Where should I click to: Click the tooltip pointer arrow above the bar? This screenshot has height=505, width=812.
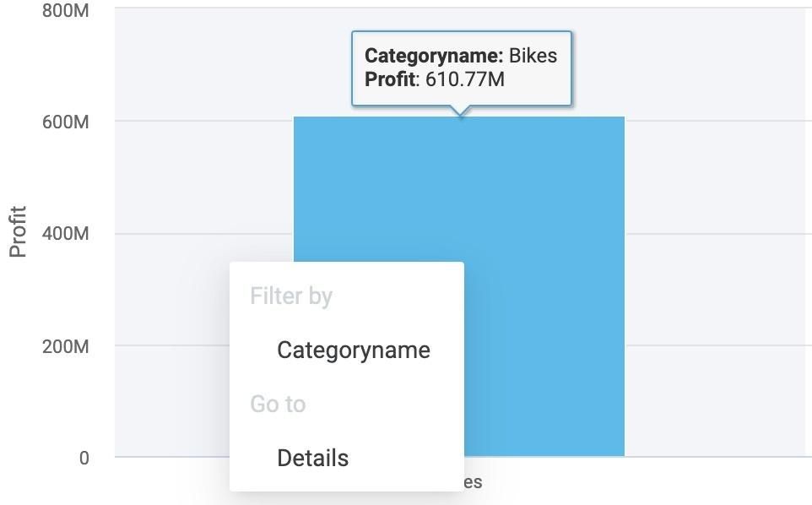click(460, 111)
